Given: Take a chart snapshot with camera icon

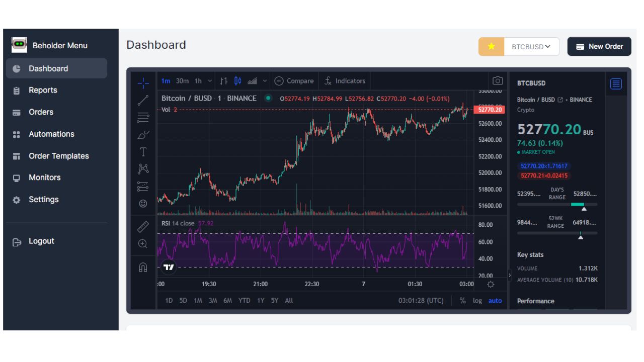Looking at the screenshot, I should click(x=498, y=81).
